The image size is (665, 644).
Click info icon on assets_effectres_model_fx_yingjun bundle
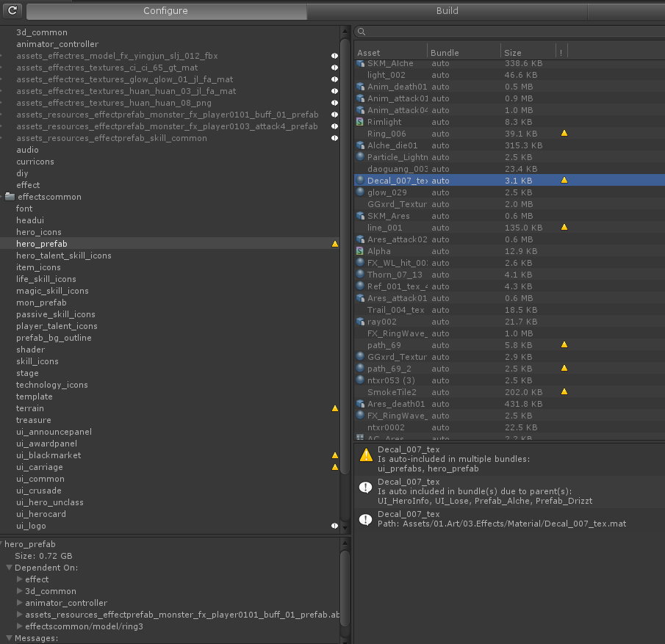point(334,56)
